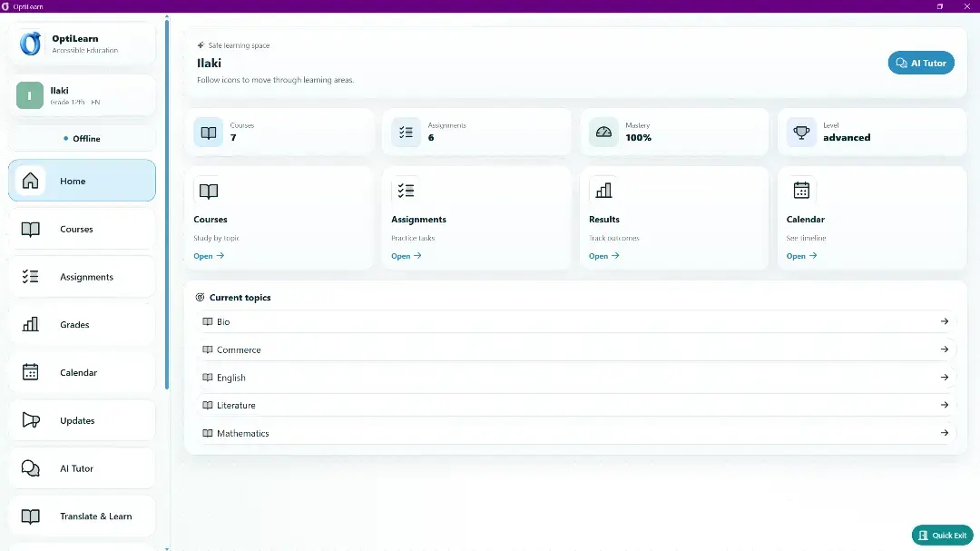The image size is (980, 551).
Task: Click the book icon next to Literature
Action: click(208, 405)
